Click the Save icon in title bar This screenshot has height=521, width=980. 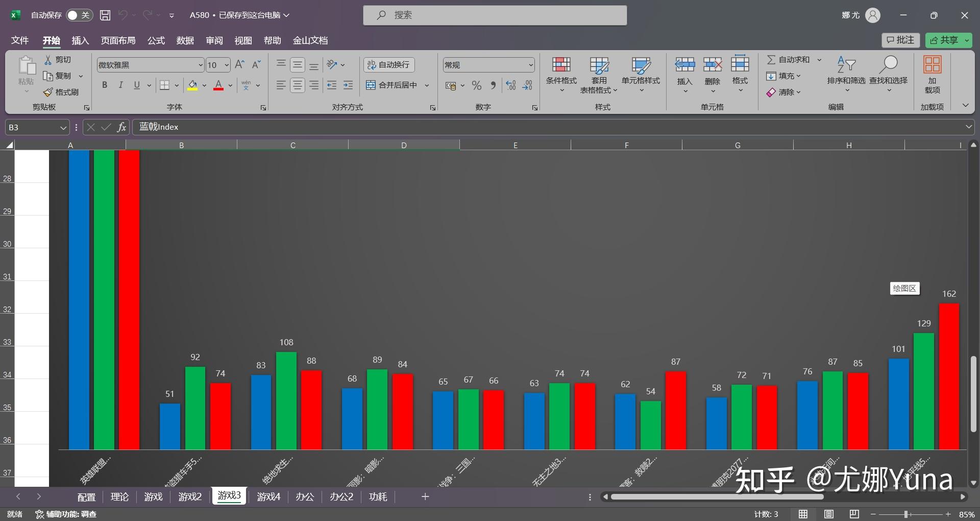[105, 15]
